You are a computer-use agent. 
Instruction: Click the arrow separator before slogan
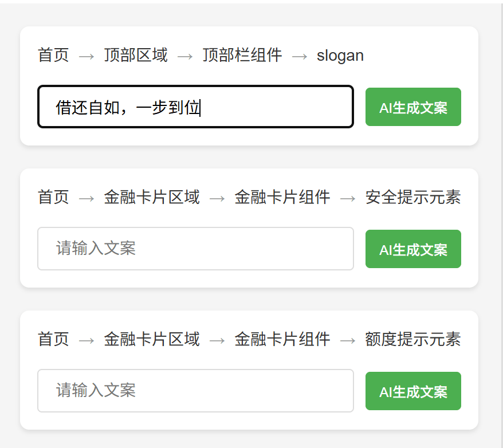[300, 56]
